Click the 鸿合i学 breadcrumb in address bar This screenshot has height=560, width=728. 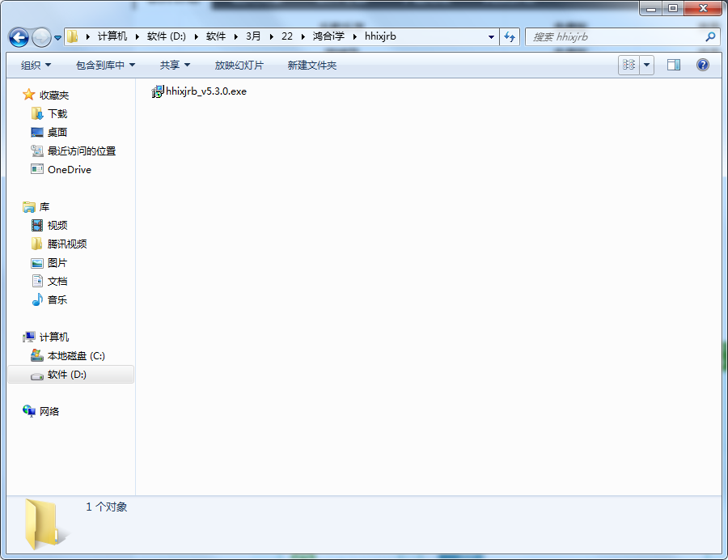pos(328,36)
